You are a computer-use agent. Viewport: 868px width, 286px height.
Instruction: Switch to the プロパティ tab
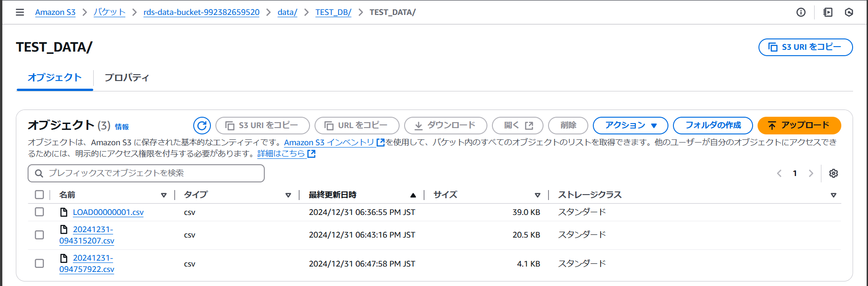[127, 77]
